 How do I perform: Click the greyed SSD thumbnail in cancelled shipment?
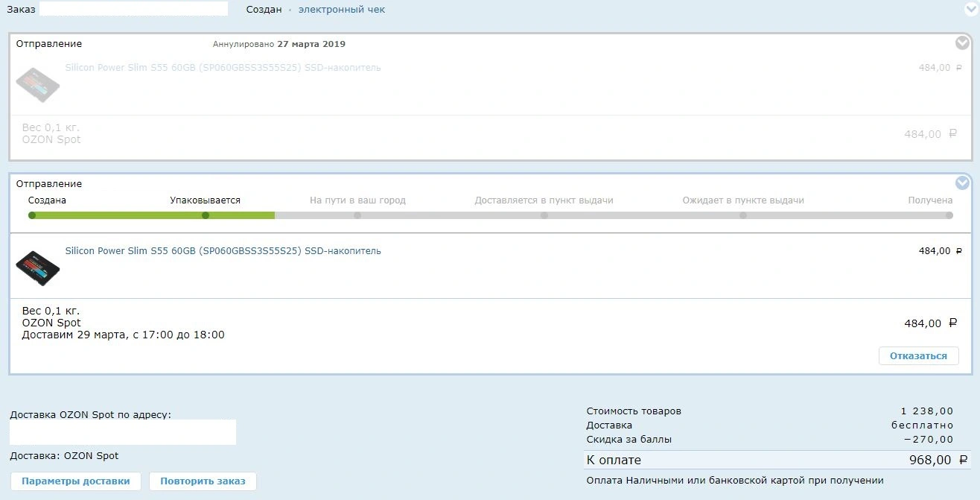click(x=38, y=85)
